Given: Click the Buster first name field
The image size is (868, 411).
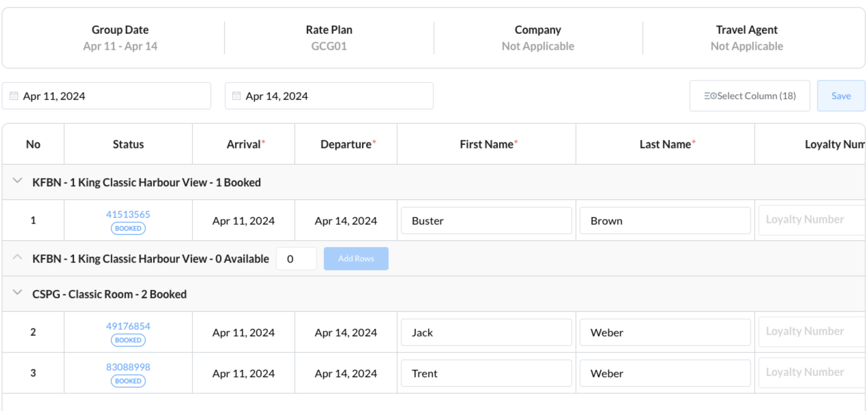Looking at the screenshot, I should pos(486,221).
